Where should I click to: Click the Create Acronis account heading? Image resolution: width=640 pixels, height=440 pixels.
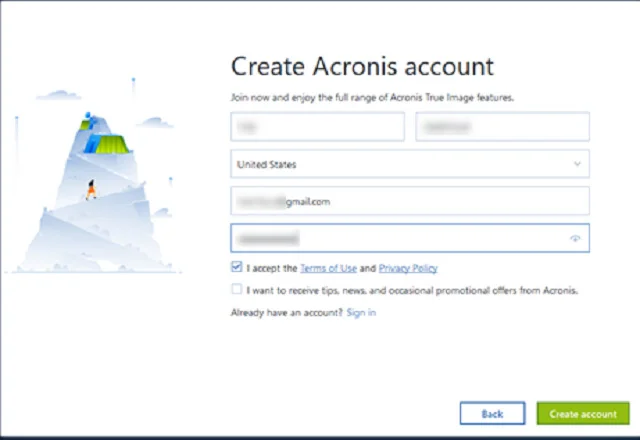click(x=362, y=67)
